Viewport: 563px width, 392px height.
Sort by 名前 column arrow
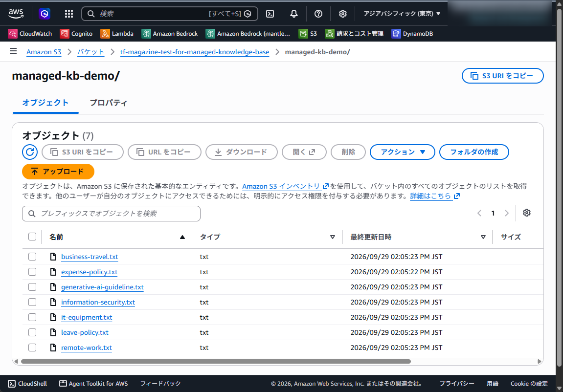182,237
